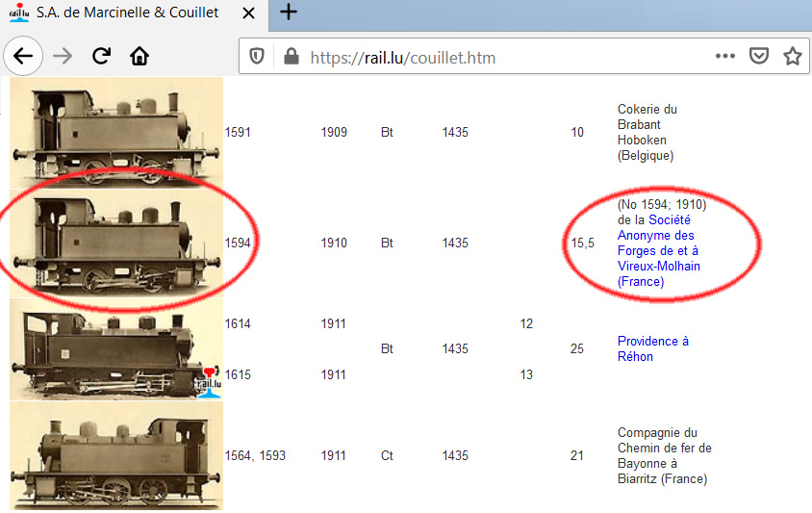Image resolution: width=812 pixels, height=513 pixels.
Task: Select weight value 10
Action: (577, 132)
